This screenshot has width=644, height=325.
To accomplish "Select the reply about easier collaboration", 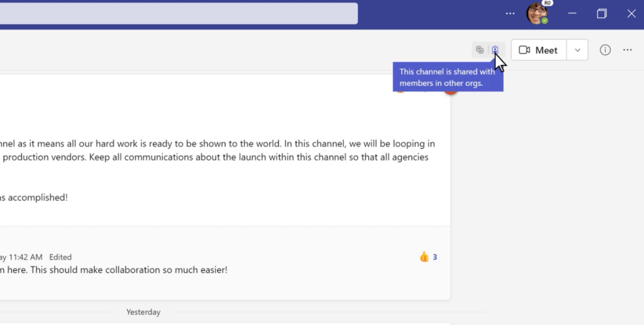I will pyautogui.click(x=113, y=270).
